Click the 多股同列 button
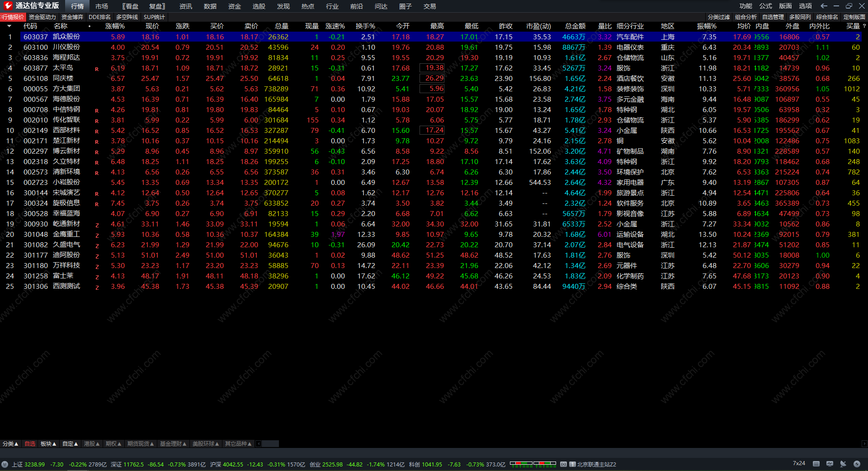This screenshot has height=471, width=868. click(800, 17)
